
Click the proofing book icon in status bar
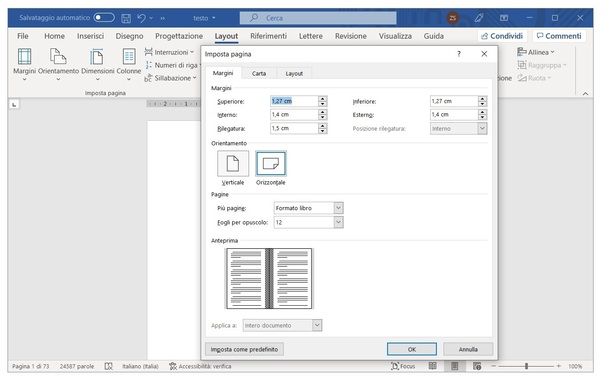(x=109, y=366)
